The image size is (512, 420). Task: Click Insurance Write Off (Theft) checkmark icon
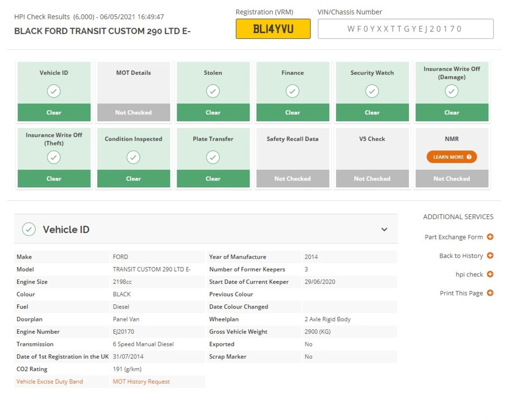click(x=54, y=157)
